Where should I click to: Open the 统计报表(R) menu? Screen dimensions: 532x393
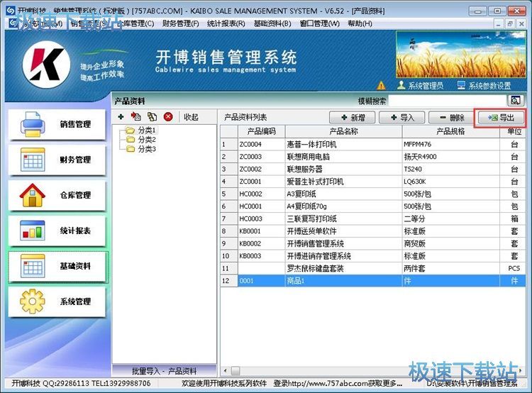click(226, 23)
